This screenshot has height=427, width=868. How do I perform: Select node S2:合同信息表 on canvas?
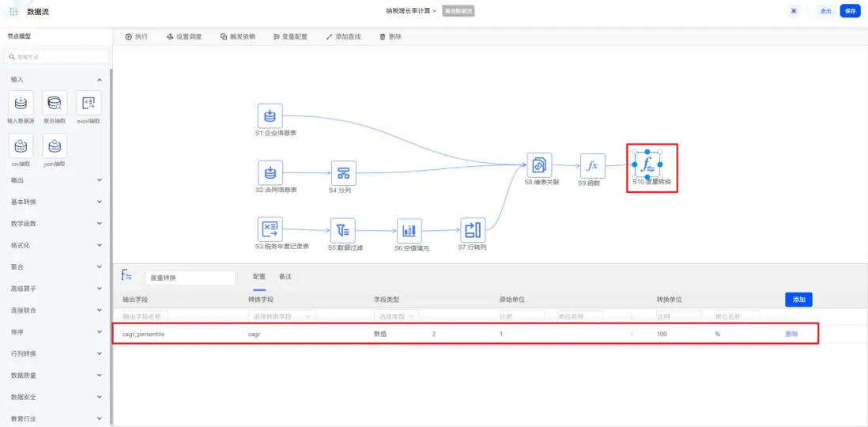click(270, 173)
